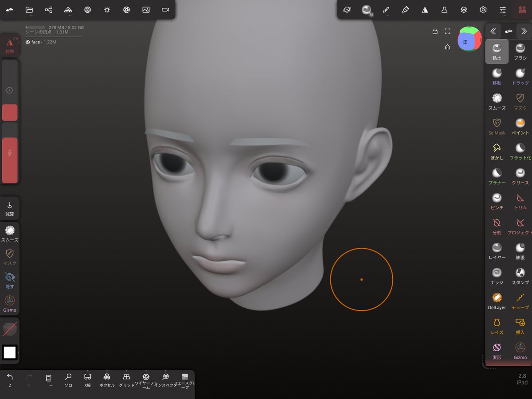Open the layers stack panel
Image resolution: width=532 pixels, height=399 pixels.
464,10
